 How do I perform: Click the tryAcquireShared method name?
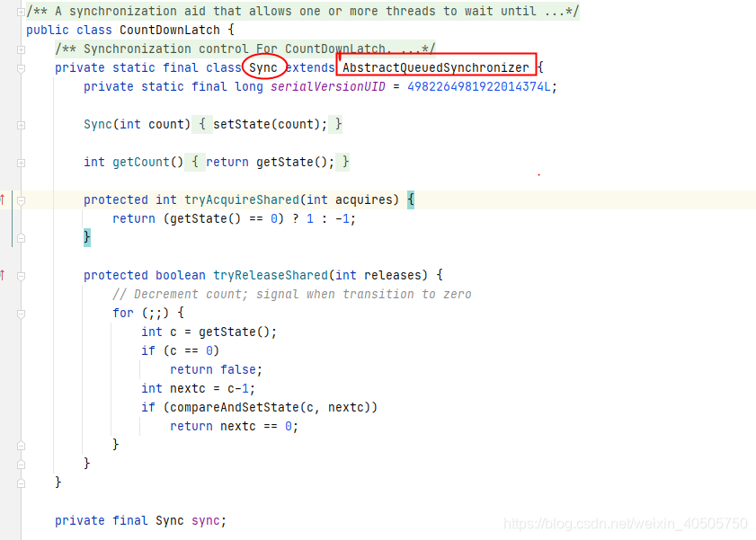pos(242,199)
